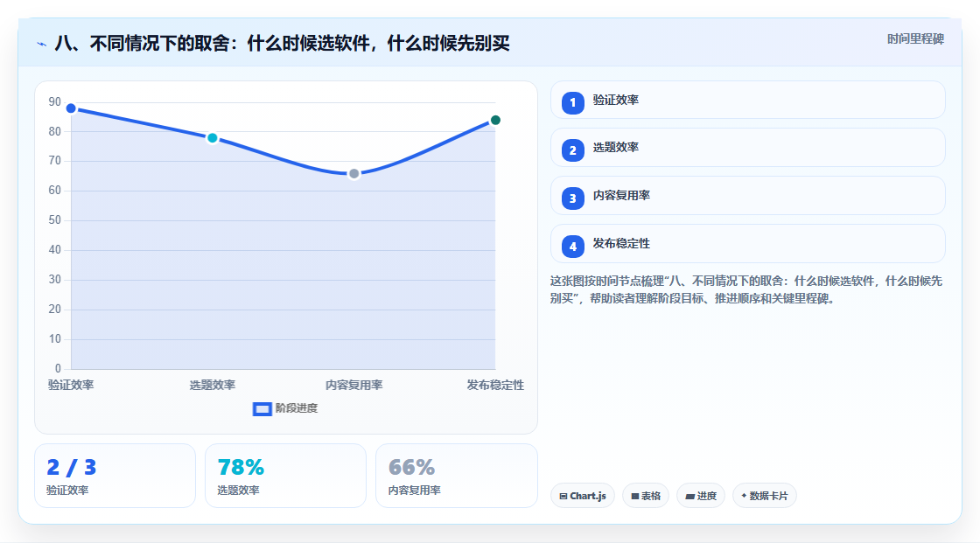
Task: Click the x-axis label 验证效率
Action: [x=71, y=385]
